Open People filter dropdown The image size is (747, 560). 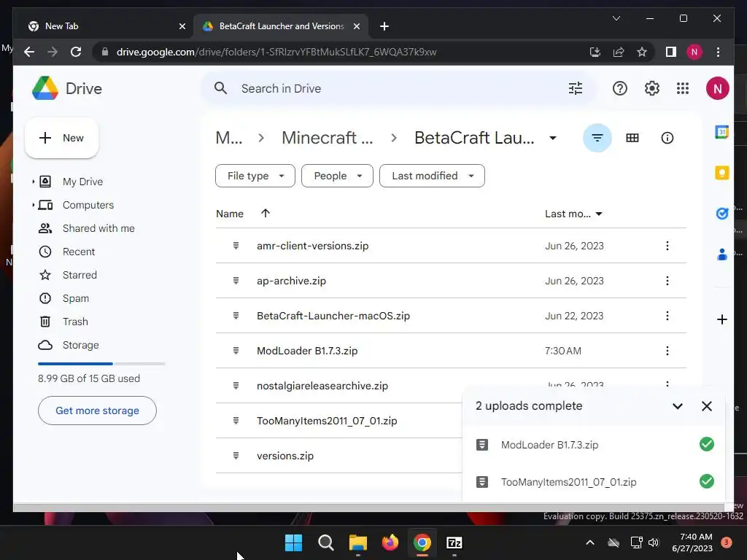tap(337, 176)
